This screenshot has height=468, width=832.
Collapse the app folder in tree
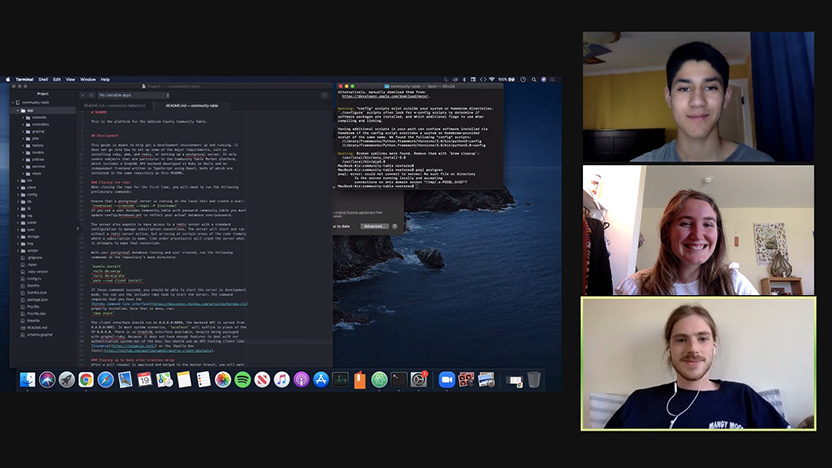[x=16, y=110]
